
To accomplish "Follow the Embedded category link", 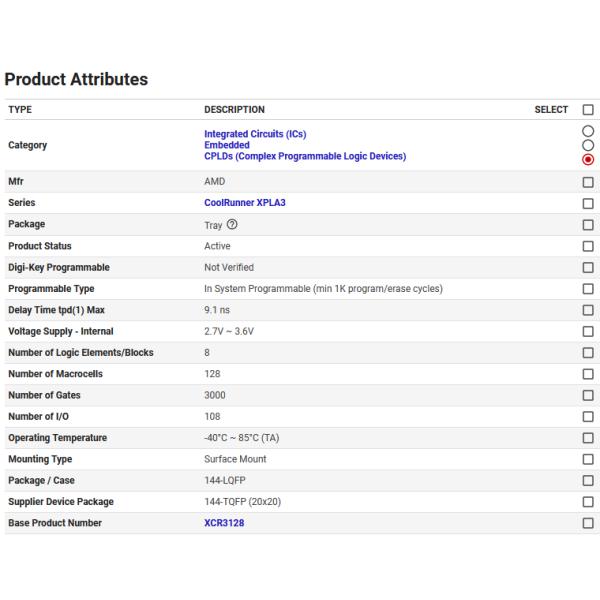I will [x=227, y=145].
